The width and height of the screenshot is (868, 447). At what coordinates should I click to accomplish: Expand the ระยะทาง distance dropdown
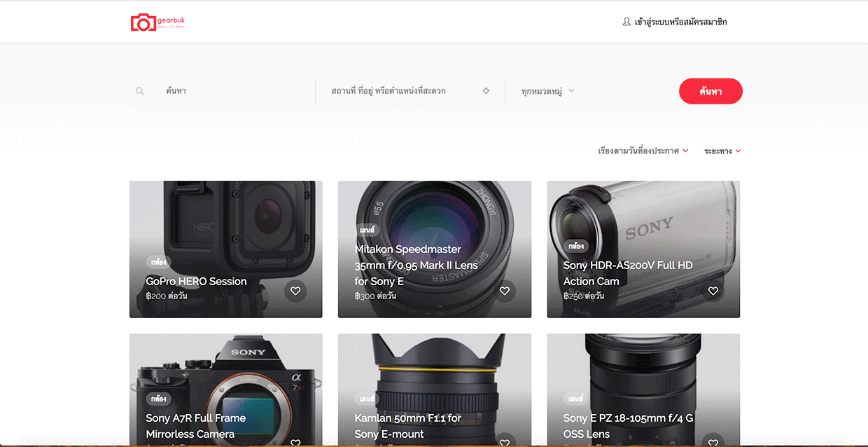pos(722,151)
